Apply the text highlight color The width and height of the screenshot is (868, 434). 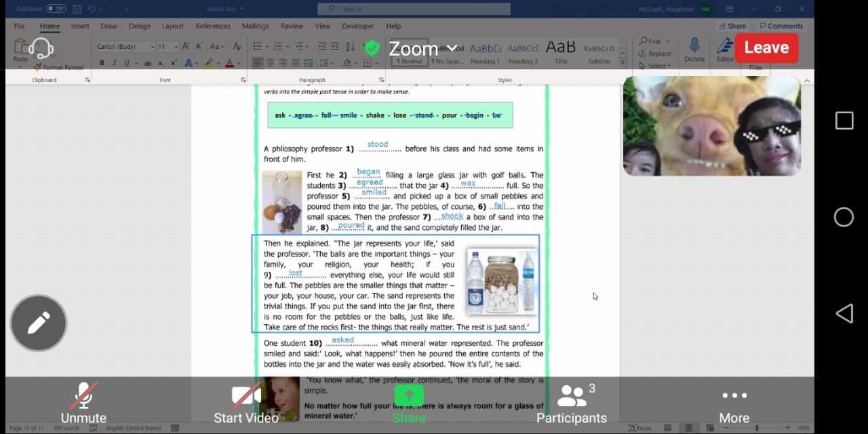(x=210, y=62)
